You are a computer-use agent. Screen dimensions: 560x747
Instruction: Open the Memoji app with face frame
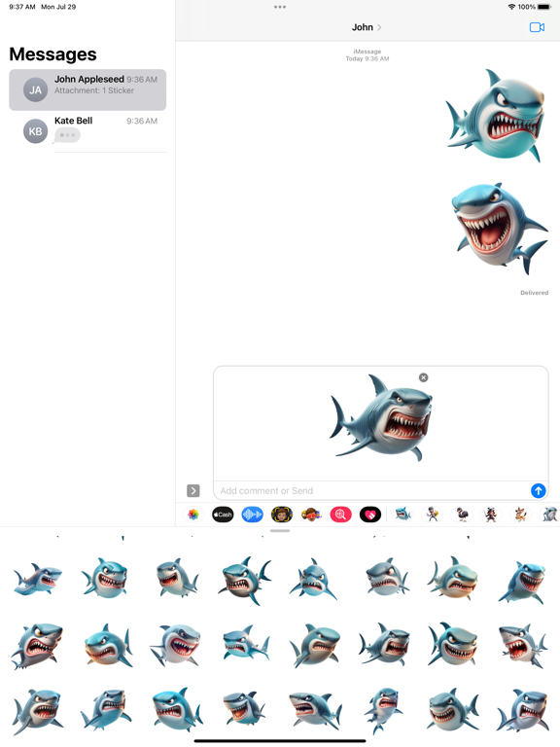(x=282, y=515)
